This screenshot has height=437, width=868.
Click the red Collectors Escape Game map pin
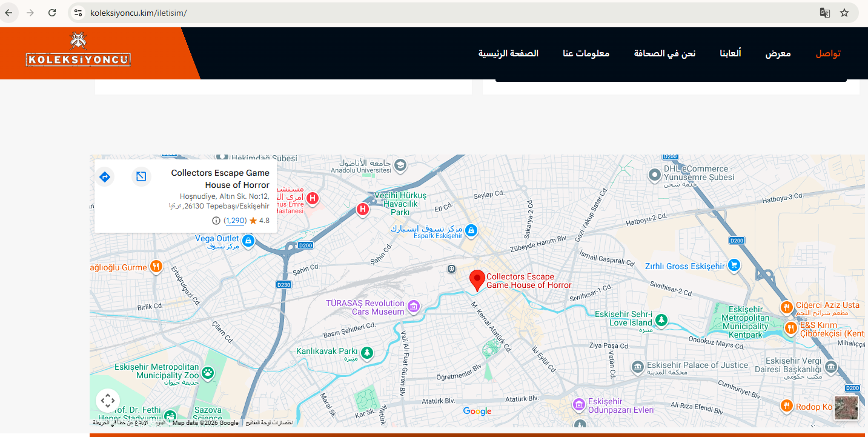[x=477, y=280]
